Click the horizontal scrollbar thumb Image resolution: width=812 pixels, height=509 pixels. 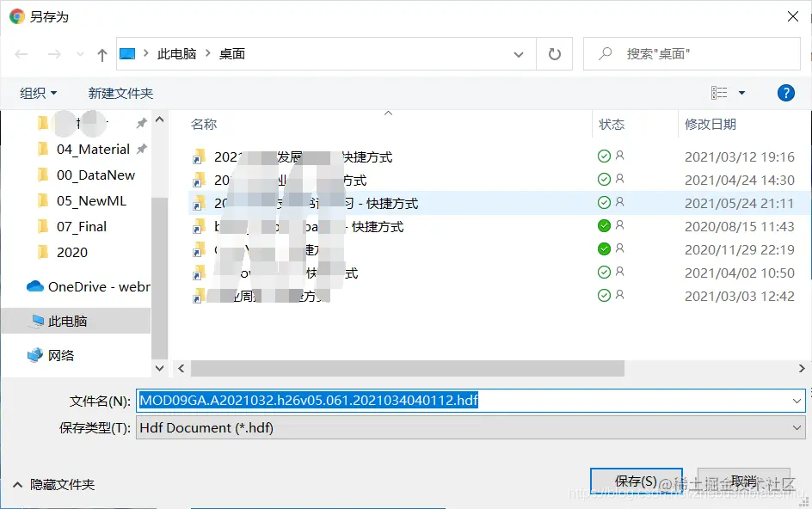408,368
